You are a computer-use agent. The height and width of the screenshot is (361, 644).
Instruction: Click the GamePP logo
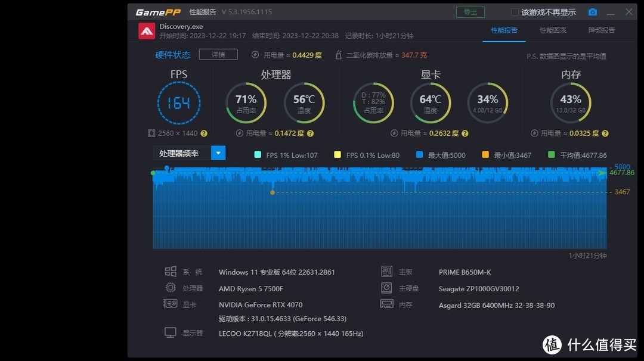point(158,13)
